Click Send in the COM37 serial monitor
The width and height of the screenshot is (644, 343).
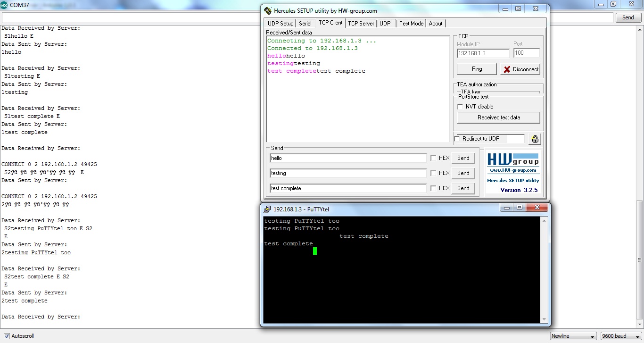pos(628,17)
